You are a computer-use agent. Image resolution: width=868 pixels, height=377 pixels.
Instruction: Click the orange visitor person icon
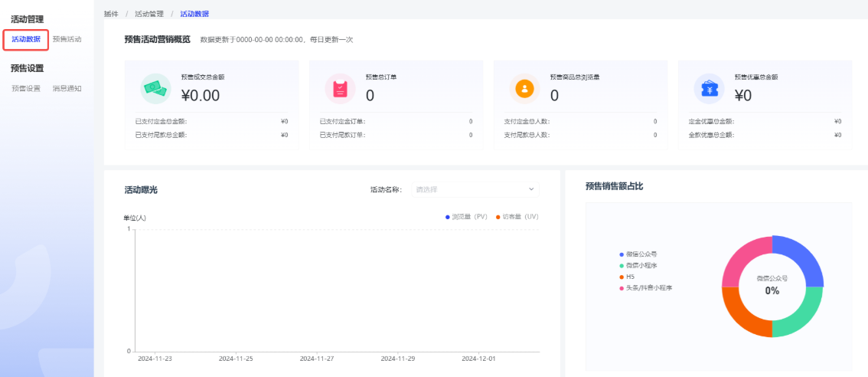524,89
